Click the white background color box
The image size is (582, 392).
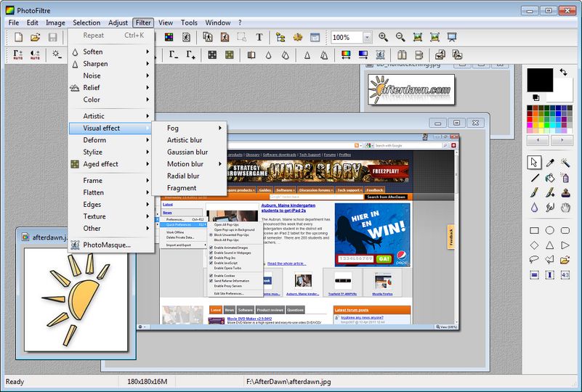point(562,91)
